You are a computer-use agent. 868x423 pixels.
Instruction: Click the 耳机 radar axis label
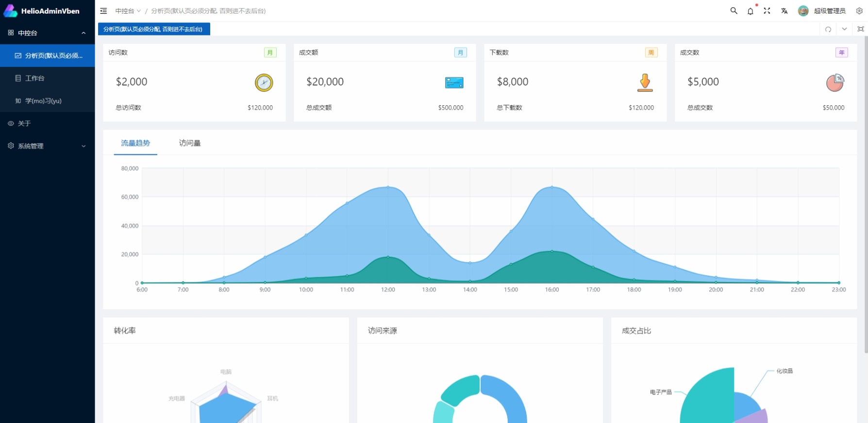(272, 398)
